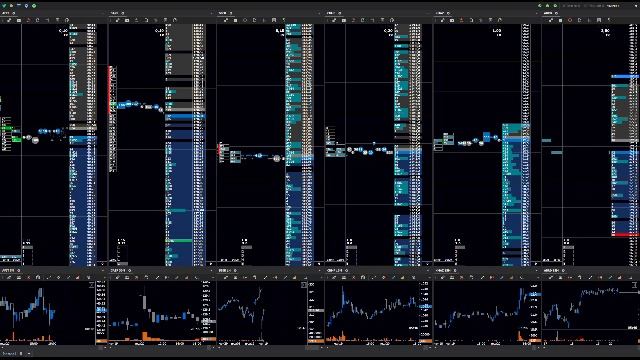This screenshot has width=640, height=360.
Task: Click bookmark-style icon in third order book toolbar
Action: pos(274,20)
